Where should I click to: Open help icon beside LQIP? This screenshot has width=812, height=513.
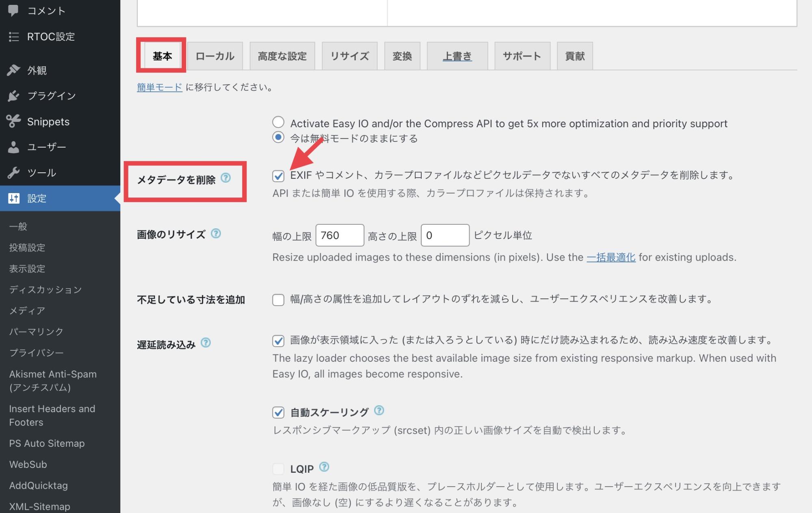click(324, 467)
